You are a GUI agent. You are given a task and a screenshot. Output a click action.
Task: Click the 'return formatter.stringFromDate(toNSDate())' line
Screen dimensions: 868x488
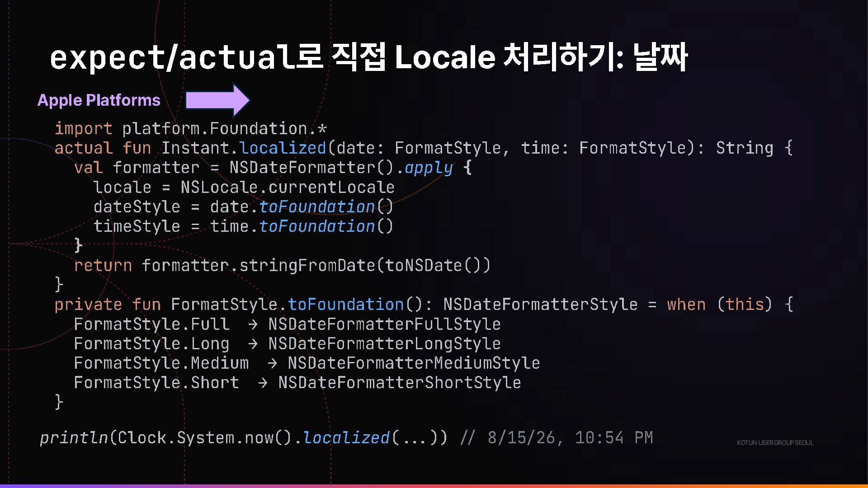click(x=282, y=266)
